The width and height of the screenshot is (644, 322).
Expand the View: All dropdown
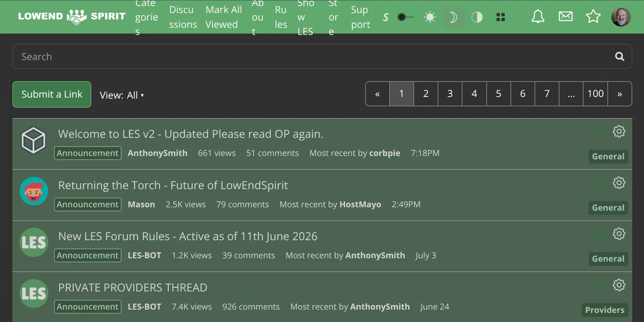coord(122,95)
